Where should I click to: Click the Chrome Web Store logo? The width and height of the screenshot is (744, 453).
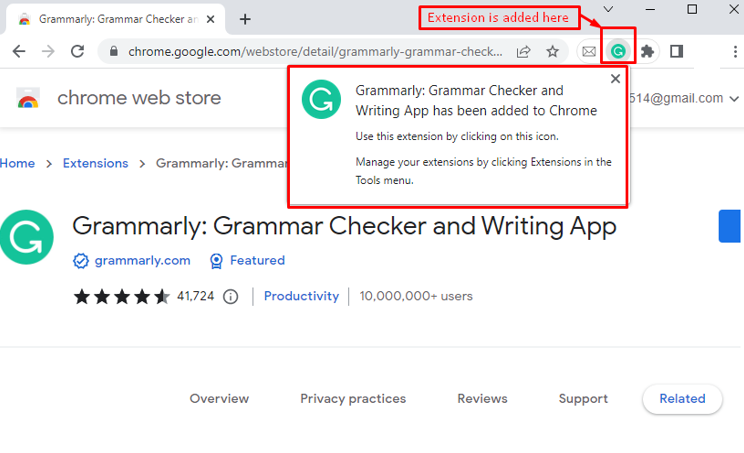(x=28, y=98)
